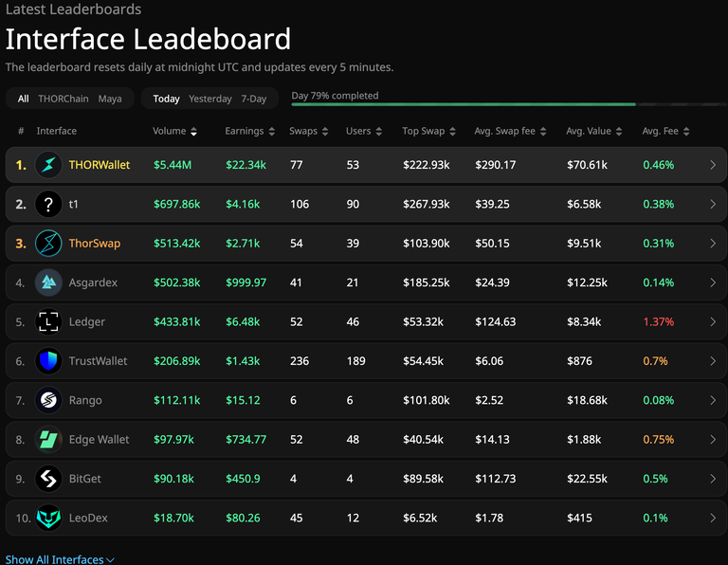Open the ThorSwap interface name
This screenshot has width=728, height=565.
click(x=94, y=244)
